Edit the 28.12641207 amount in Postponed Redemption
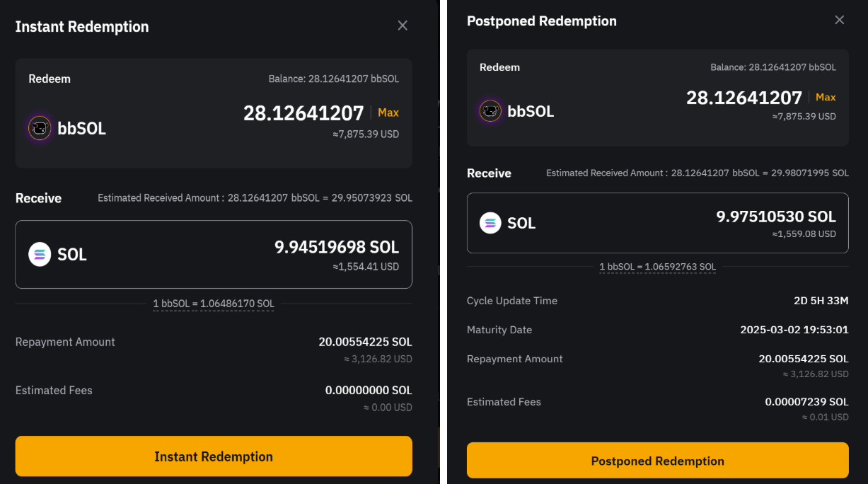Screen dimensions: 868x484 click(x=744, y=98)
